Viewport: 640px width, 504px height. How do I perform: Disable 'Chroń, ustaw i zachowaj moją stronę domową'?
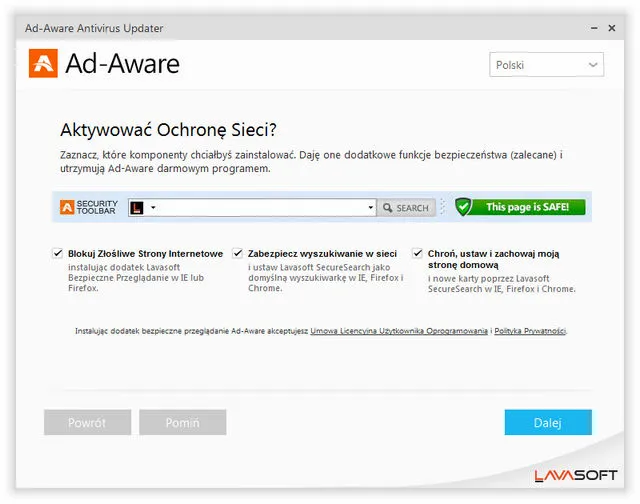[417, 254]
